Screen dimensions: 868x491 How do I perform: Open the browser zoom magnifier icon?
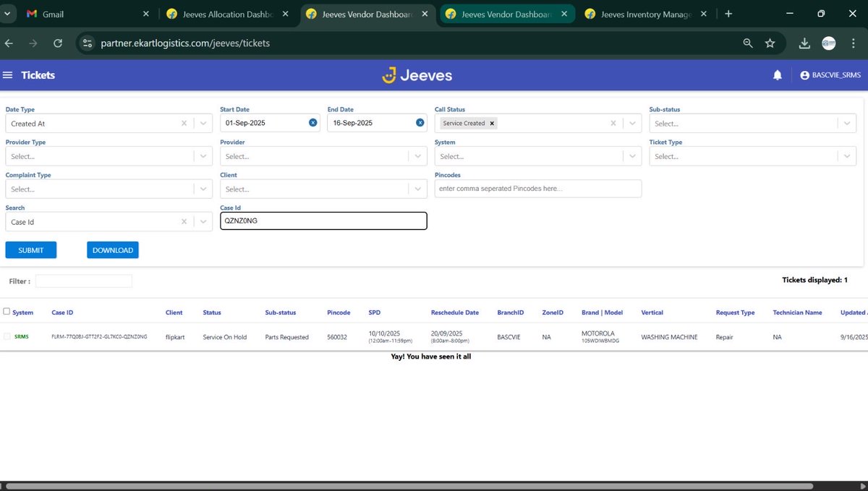(748, 43)
